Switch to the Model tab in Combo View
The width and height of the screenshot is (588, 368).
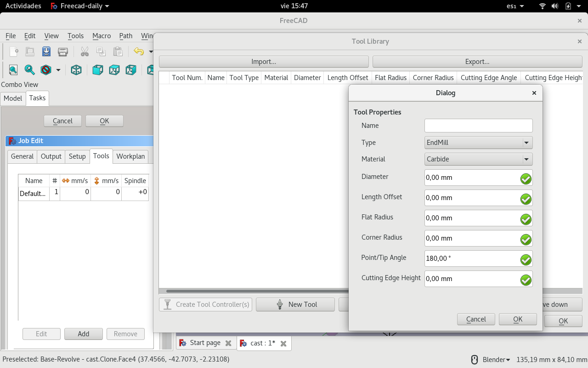[x=13, y=98]
